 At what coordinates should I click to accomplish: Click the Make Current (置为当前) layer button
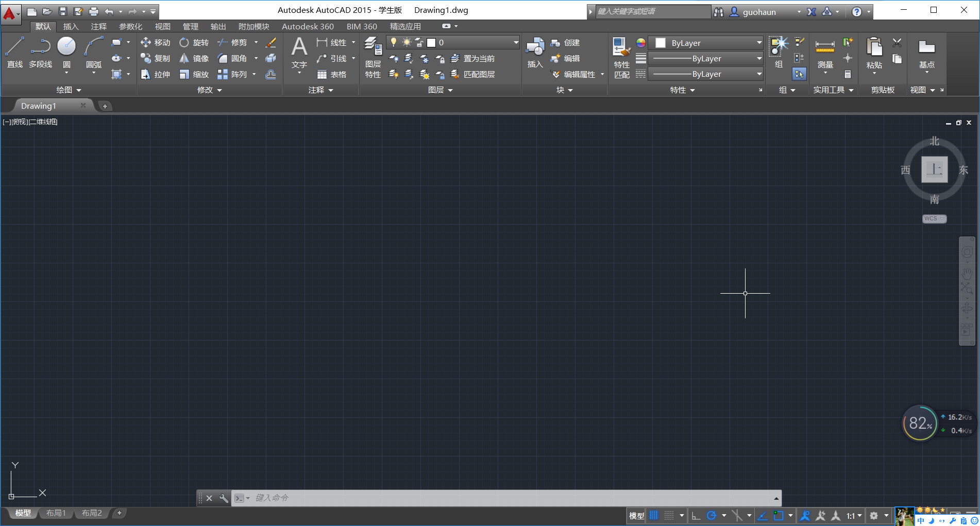[472, 59]
